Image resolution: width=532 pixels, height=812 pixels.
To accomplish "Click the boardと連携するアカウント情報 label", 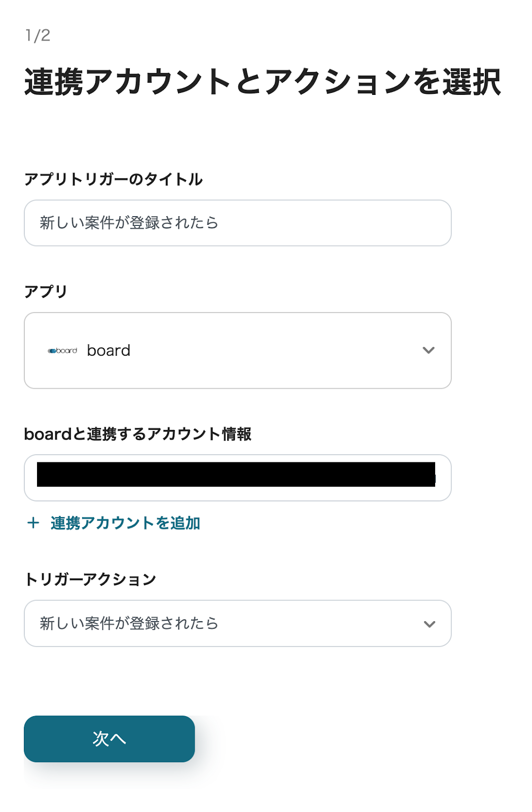I will 137,434.
